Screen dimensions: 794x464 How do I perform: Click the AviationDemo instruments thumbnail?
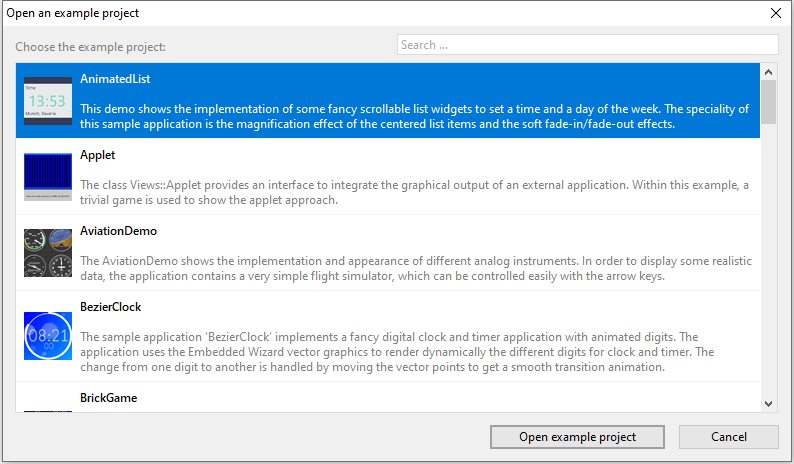click(x=48, y=253)
